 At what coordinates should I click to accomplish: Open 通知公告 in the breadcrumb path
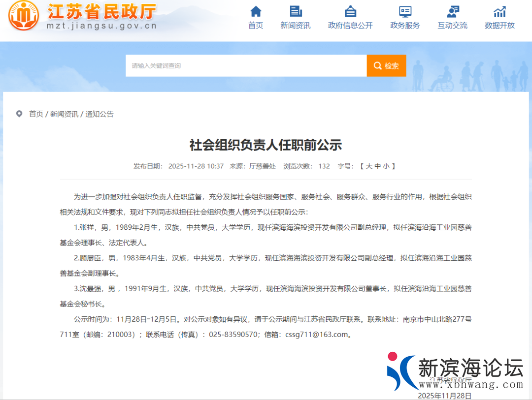[100, 114]
